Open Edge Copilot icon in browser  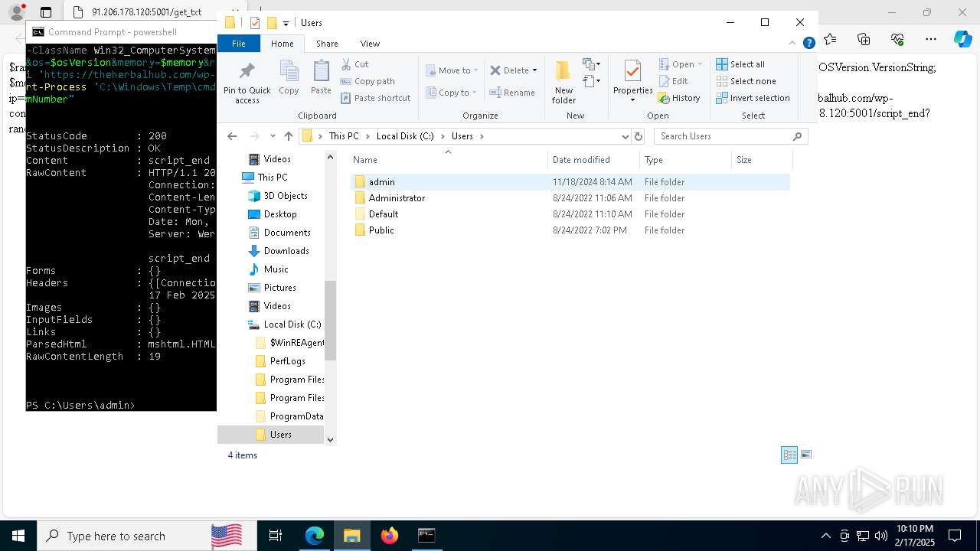click(962, 39)
